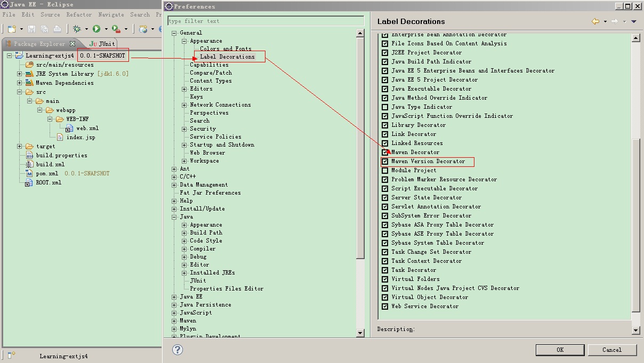The image size is (644, 363).
Task: Collapse the webapp folder node
Action: (39, 110)
